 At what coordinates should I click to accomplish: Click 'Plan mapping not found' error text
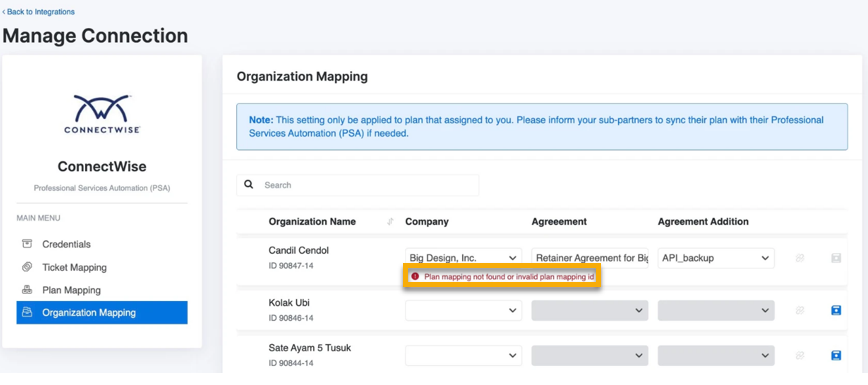pos(510,276)
